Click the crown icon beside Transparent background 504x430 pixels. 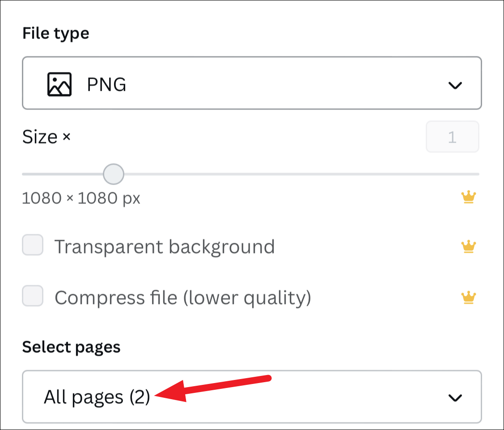pyautogui.click(x=469, y=246)
